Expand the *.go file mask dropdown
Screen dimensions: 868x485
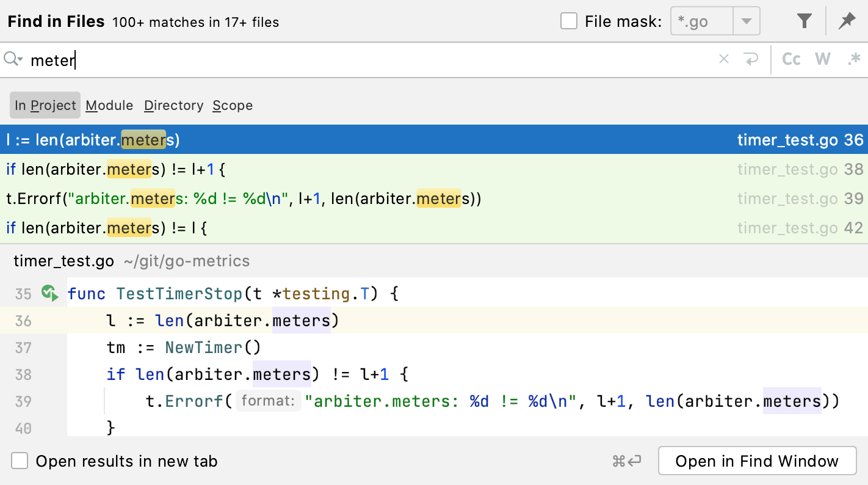(x=746, y=22)
